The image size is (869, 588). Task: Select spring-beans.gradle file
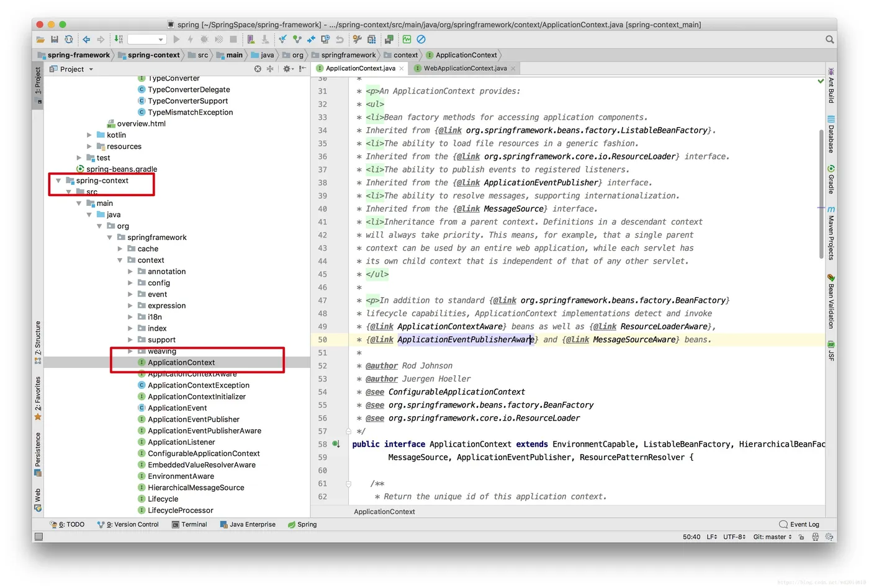117,169
